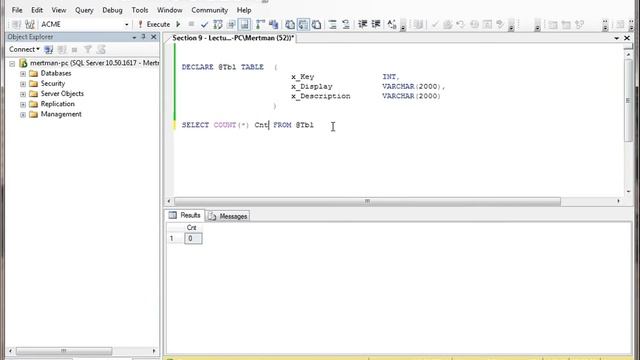This screenshot has width=640, height=360.
Task: Switch to the Results tab
Action: (x=185, y=215)
